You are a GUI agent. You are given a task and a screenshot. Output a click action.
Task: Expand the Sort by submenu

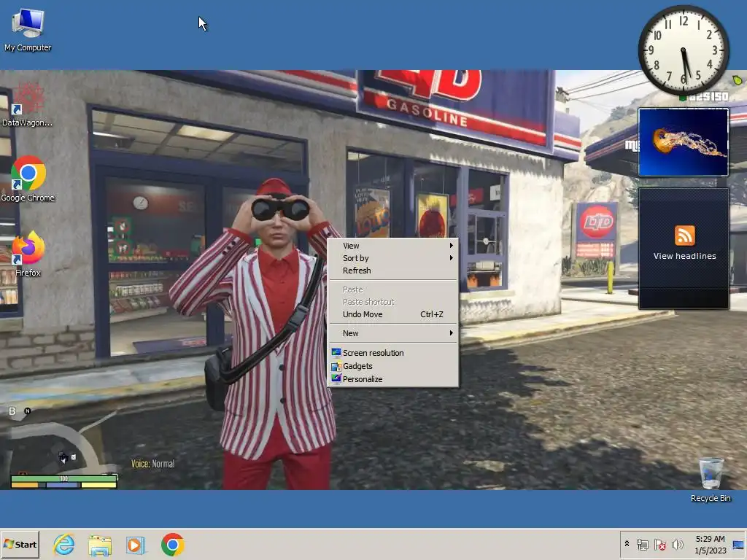pos(393,258)
